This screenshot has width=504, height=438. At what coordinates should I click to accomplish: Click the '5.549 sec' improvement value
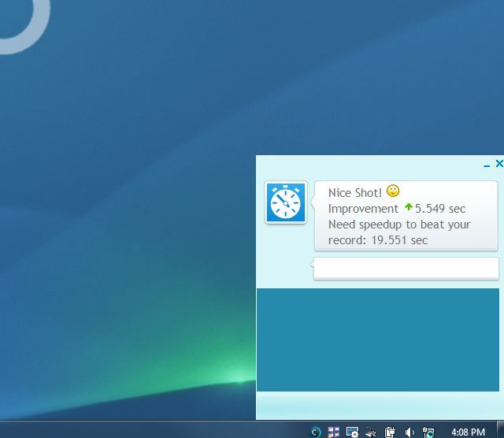pos(440,209)
